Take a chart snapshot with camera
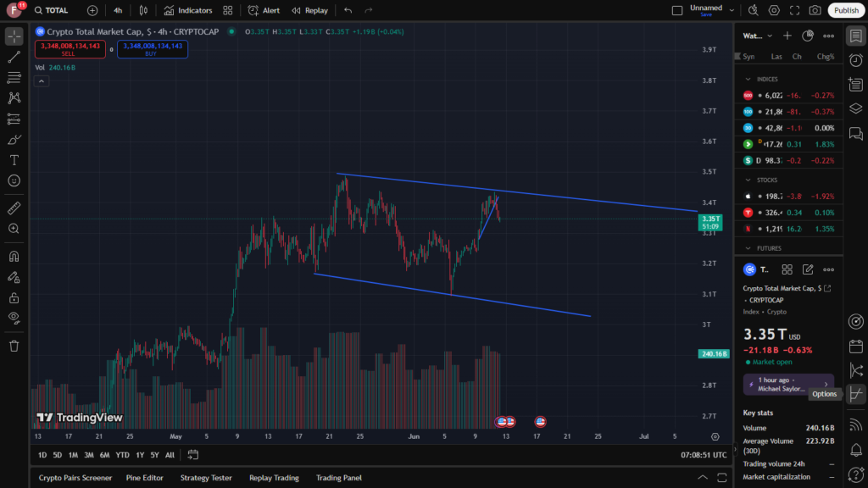 pyautogui.click(x=815, y=10)
